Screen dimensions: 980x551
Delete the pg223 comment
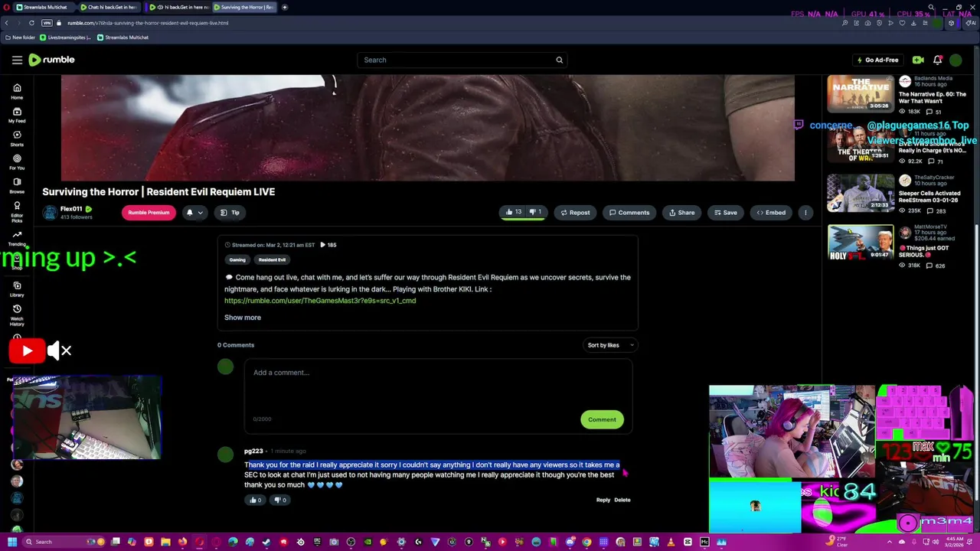622,500
